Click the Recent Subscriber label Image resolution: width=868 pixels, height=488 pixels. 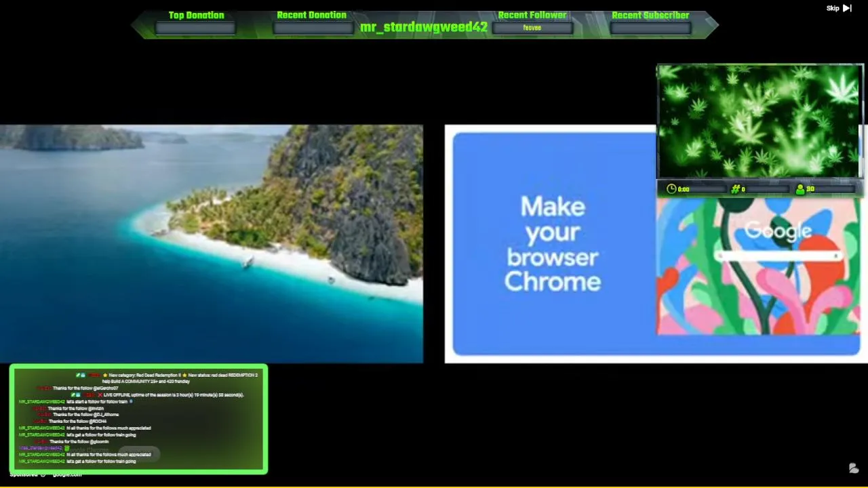coord(650,15)
